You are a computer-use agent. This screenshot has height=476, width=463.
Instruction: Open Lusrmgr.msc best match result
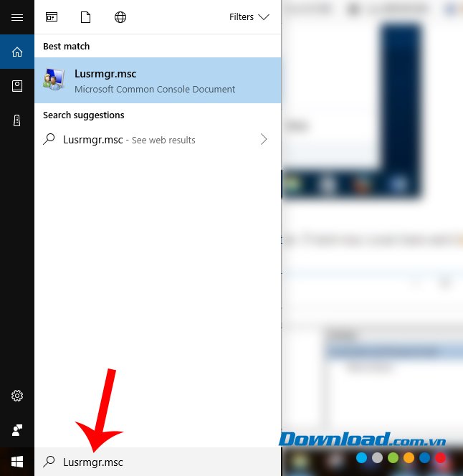158,80
